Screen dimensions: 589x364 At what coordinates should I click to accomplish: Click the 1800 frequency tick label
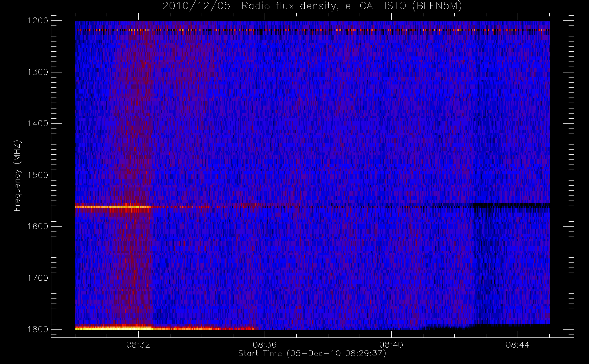(38, 329)
